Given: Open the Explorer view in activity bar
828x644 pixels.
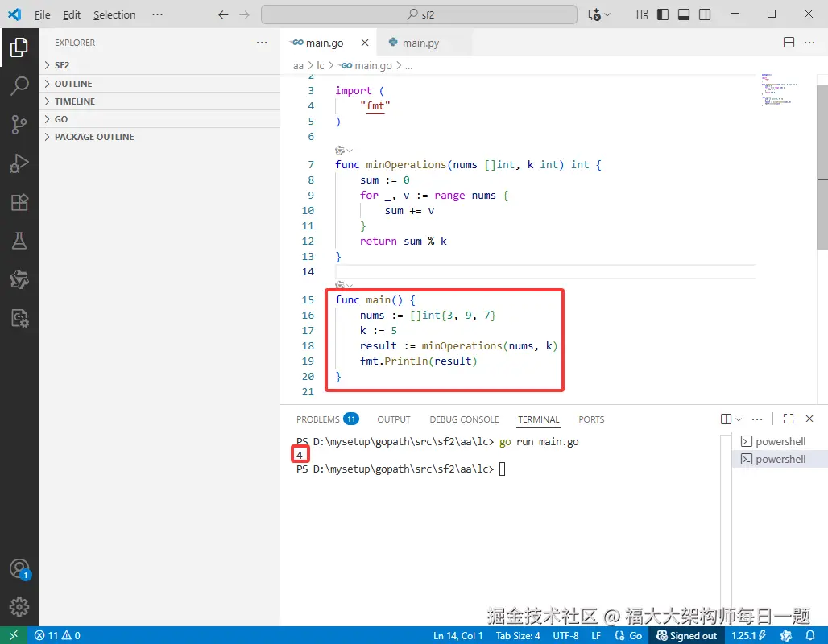Looking at the screenshot, I should [x=19, y=47].
